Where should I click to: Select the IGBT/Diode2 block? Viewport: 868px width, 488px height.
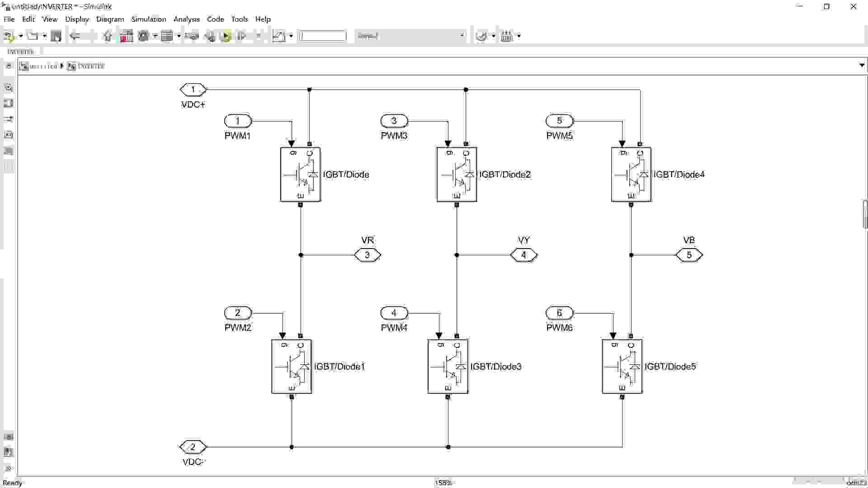tap(457, 174)
